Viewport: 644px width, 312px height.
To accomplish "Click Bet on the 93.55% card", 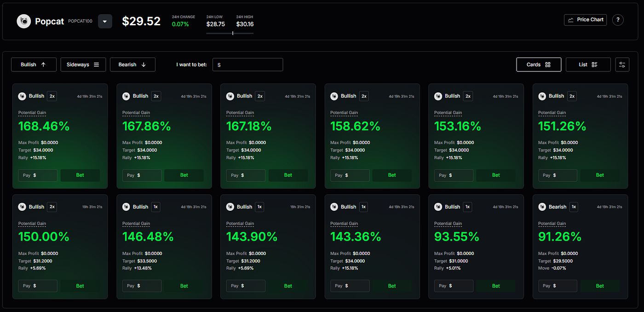I will point(496,286).
